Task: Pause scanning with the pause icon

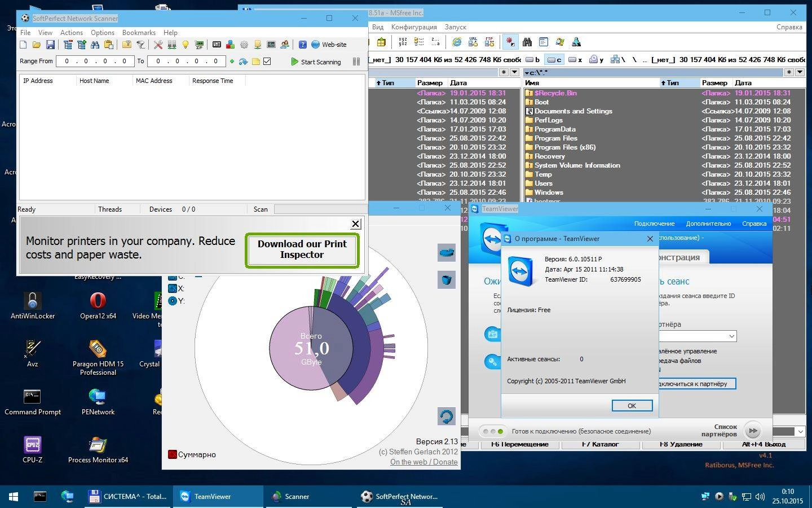Action: click(356, 62)
